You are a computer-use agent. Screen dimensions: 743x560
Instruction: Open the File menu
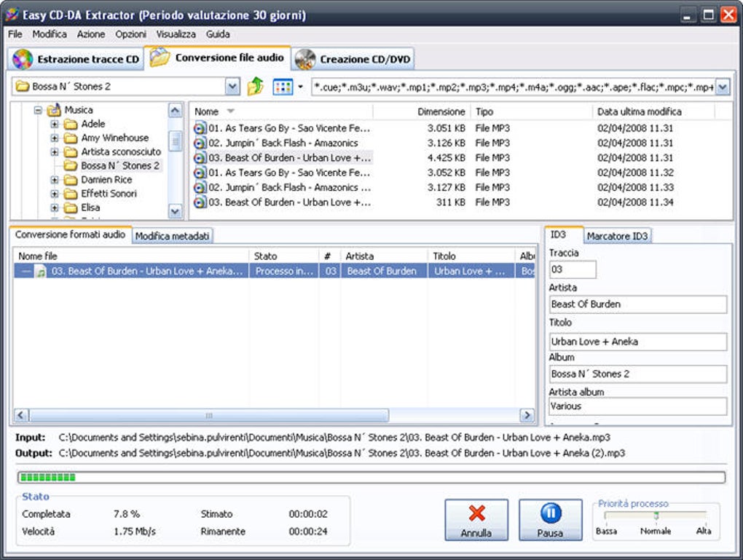pyautogui.click(x=15, y=34)
